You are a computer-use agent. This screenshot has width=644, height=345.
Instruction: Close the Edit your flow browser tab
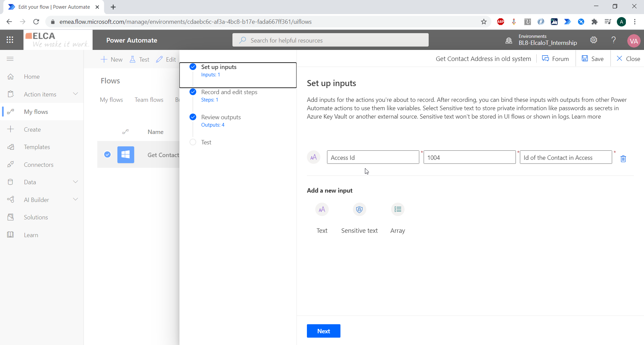coord(97,7)
